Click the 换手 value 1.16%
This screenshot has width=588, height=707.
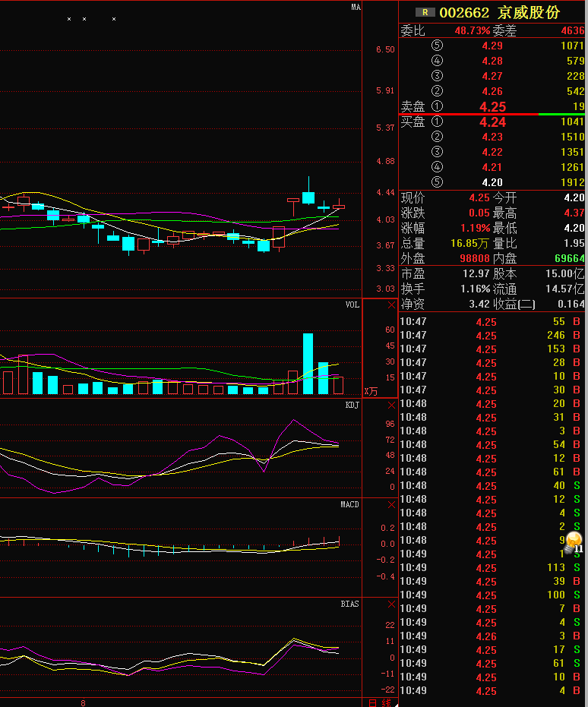coord(476,289)
